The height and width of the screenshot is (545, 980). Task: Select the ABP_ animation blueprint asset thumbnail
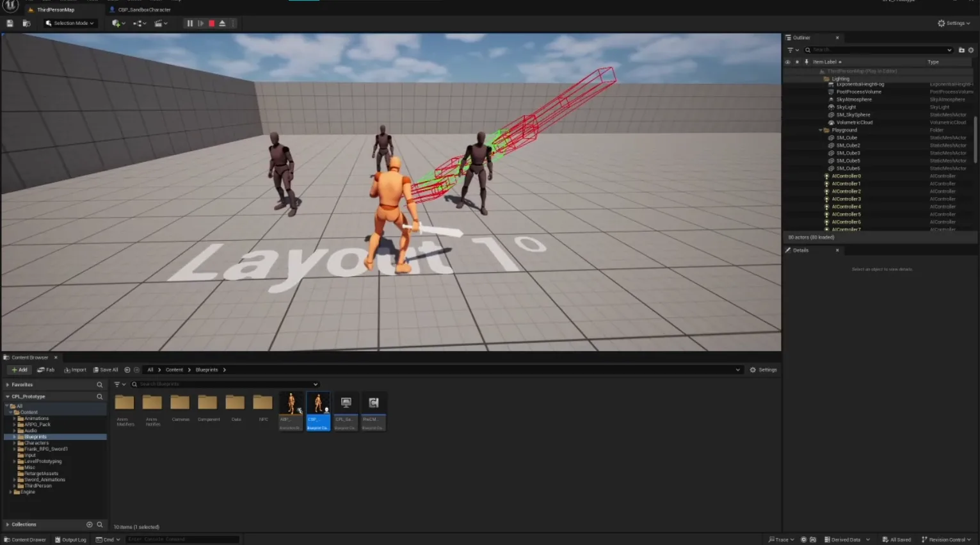click(291, 411)
